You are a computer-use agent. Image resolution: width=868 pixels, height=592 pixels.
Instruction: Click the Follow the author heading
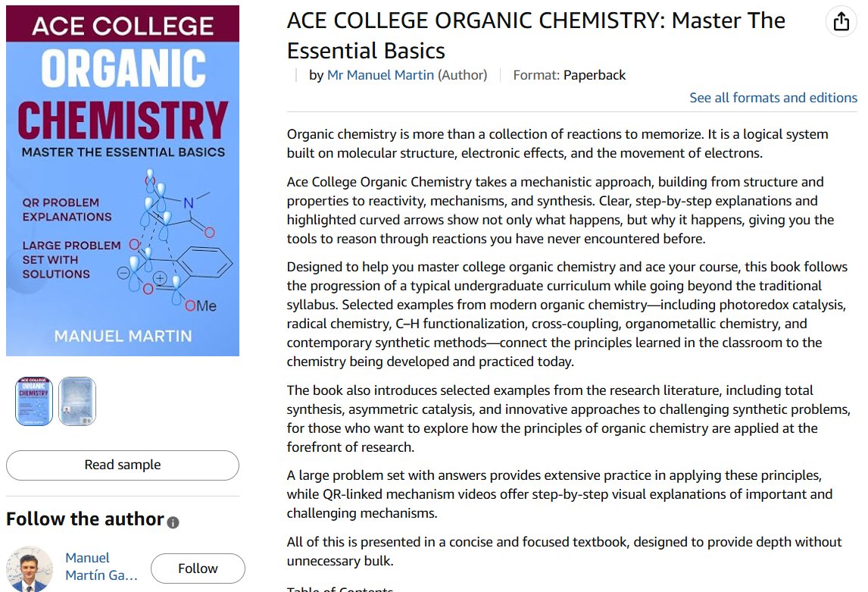[86, 519]
